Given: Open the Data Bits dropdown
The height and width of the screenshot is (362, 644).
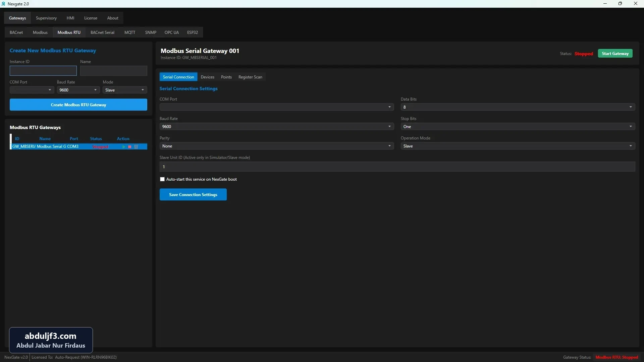Looking at the screenshot, I should tap(518, 107).
